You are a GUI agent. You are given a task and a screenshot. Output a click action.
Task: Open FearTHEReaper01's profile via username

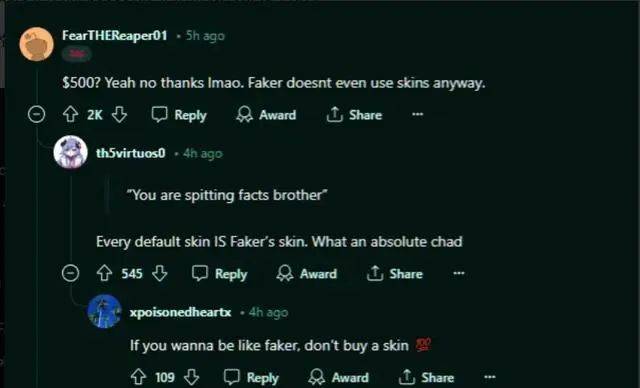pos(115,35)
